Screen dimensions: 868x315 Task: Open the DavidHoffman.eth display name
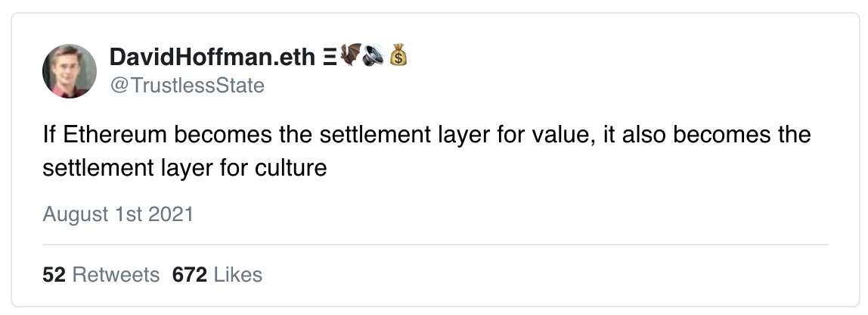(x=212, y=57)
